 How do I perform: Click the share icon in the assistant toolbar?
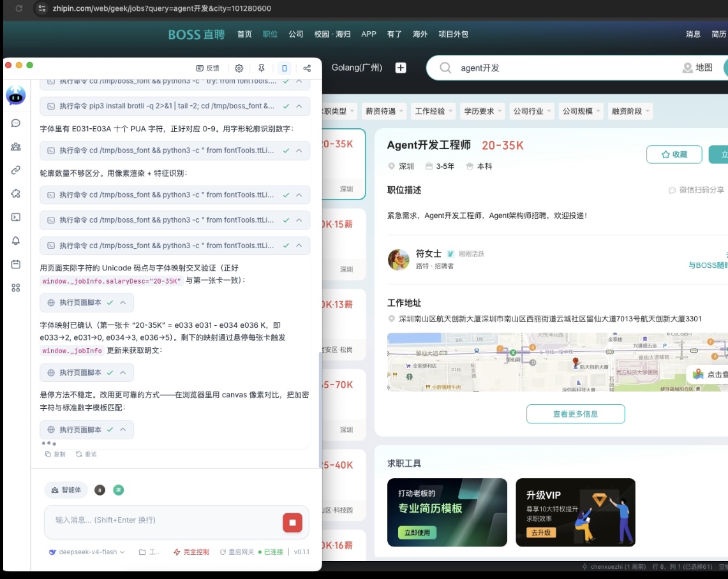[307, 68]
